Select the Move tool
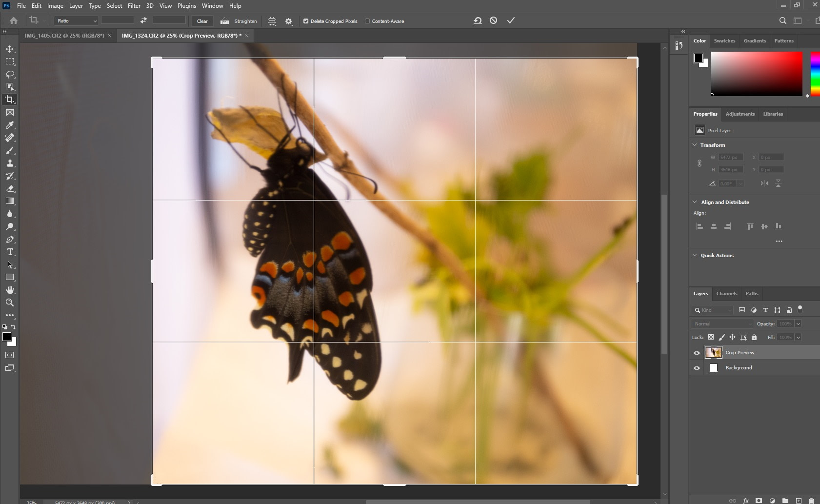This screenshot has height=504, width=820. [x=10, y=49]
